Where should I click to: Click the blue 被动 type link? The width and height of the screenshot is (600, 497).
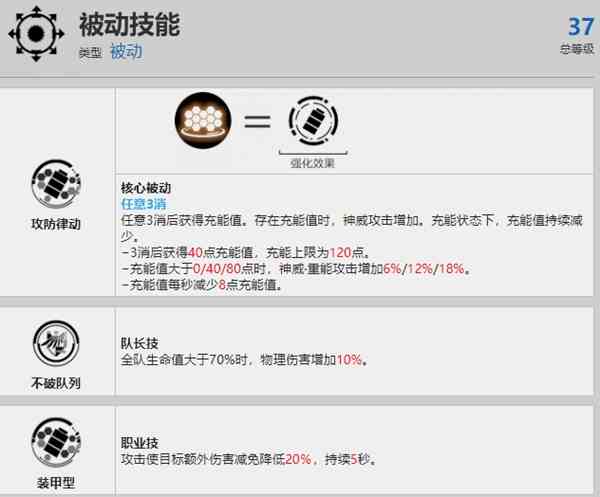[126, 52]
